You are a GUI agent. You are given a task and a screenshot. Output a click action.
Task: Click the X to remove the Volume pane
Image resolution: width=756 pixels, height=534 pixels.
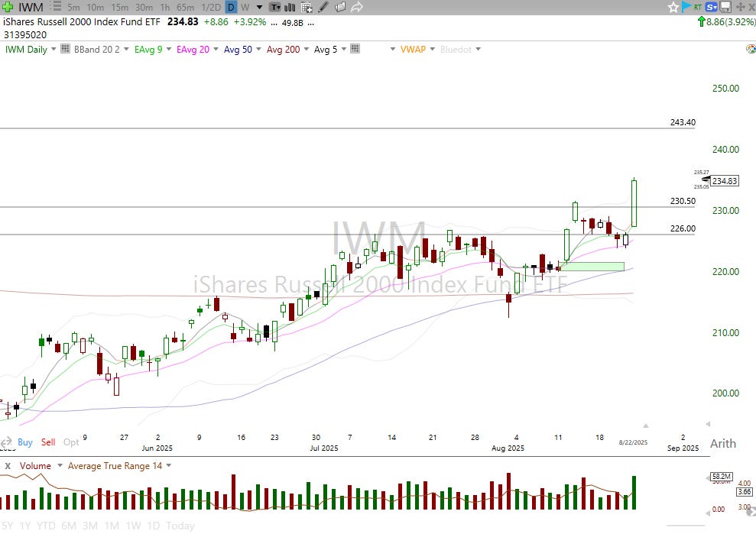click(7, 466)
